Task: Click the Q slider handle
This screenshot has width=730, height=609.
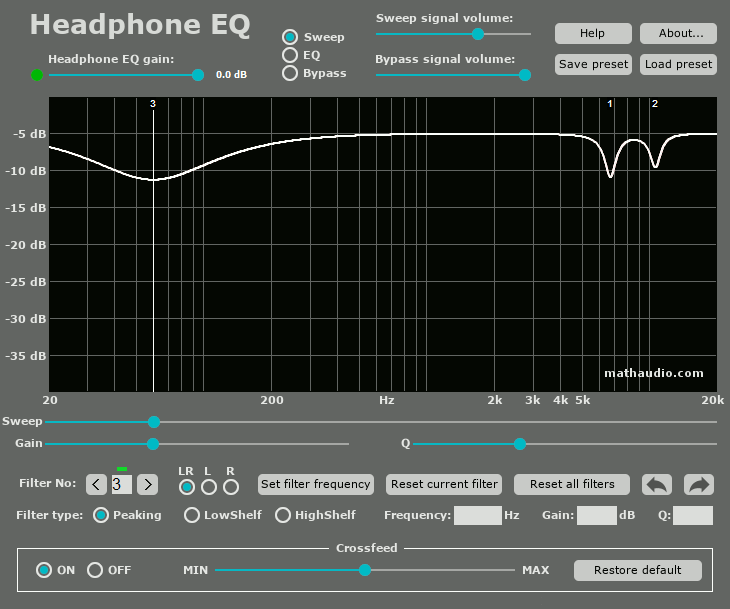Action: [x=520, y=444]
